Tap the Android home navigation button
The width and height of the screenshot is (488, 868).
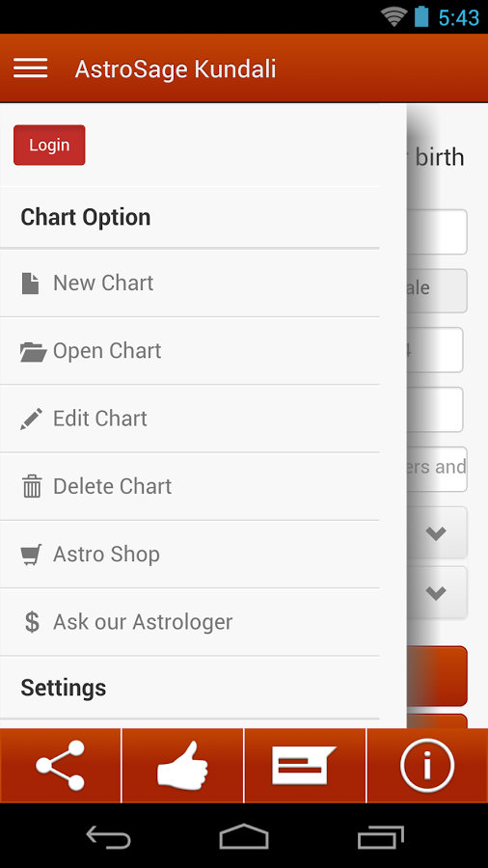243,836
